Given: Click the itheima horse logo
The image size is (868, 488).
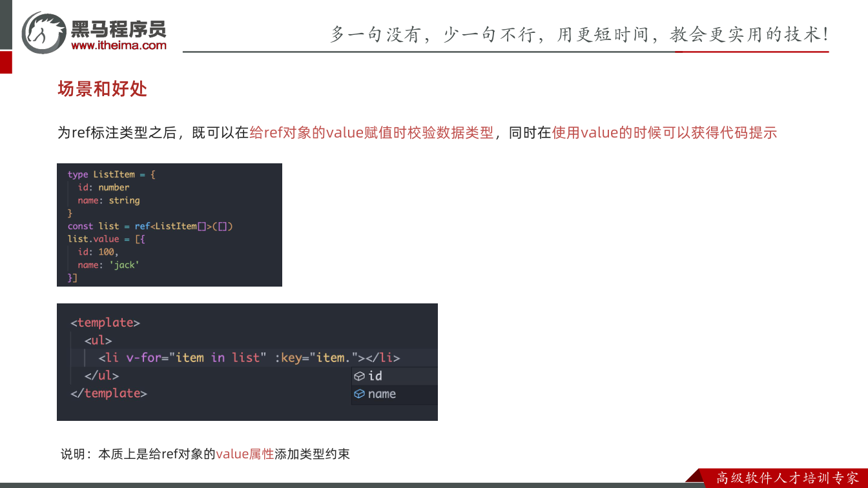Looking at the screenshot, I should (x=44, y=32).
